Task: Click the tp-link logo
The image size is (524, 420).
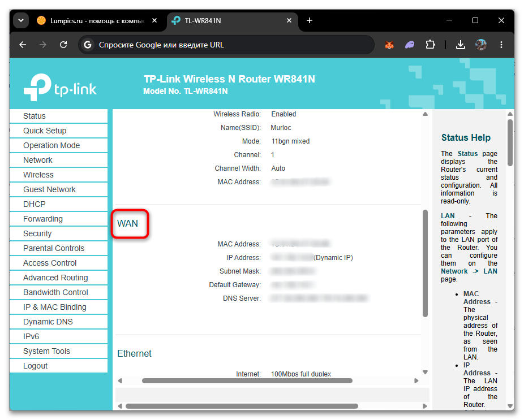Action: [60, 87]
